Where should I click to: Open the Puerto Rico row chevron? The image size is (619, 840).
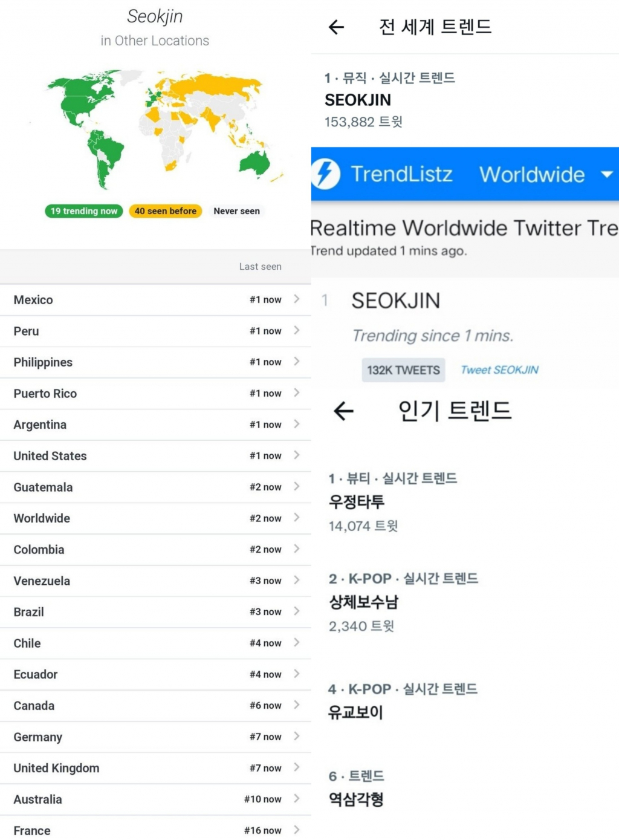click(x=297, y=392)
